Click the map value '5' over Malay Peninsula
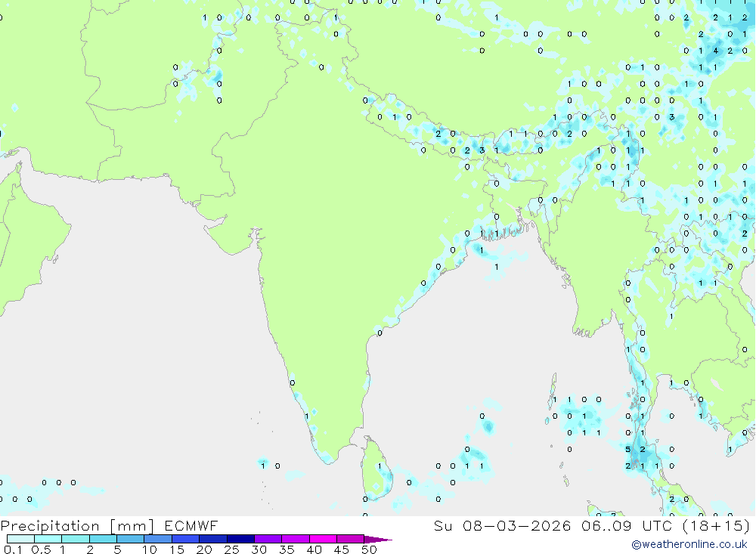756x554 pixels. coord(627,450)
